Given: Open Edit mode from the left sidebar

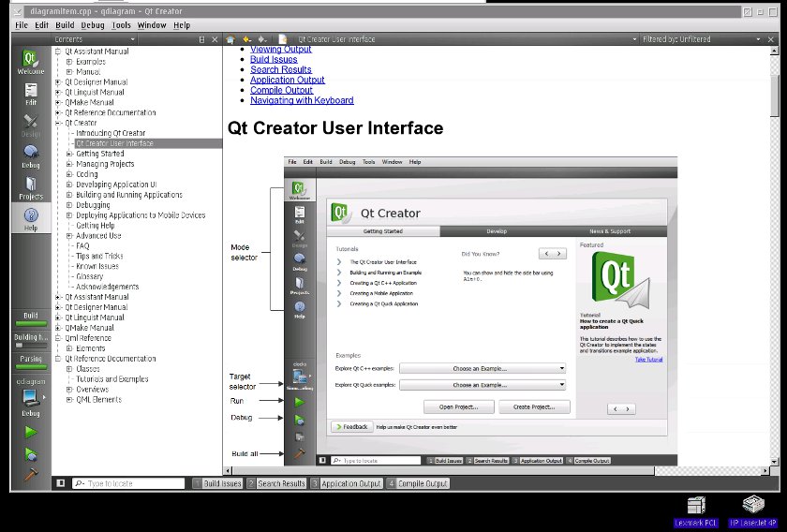Looking at the screenshot, I should pyautogui.click(x=31, y=94).
